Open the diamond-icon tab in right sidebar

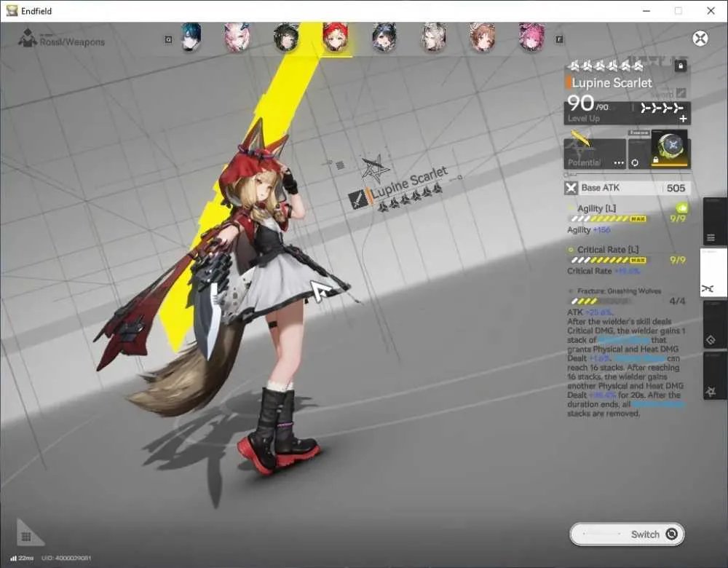(711, 340)
